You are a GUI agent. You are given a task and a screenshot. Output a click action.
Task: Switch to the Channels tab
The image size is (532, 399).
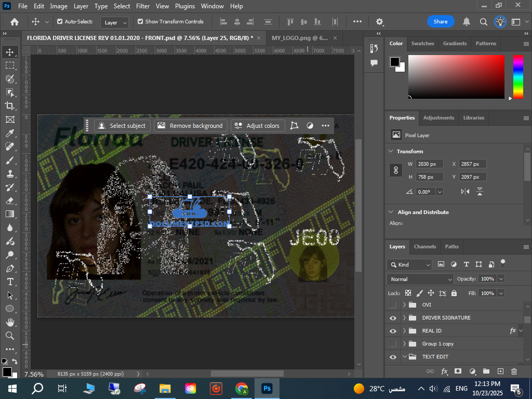click(x=424, y=247)
